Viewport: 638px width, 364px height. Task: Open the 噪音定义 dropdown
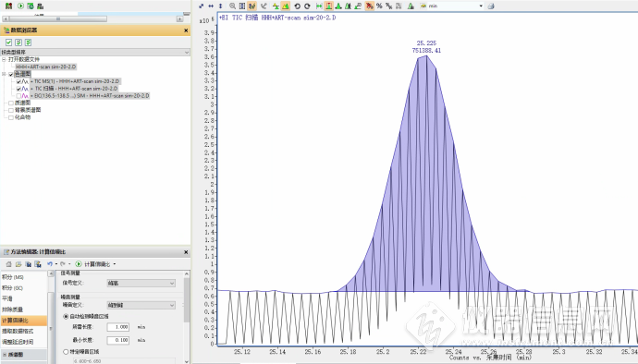[141, 305]
